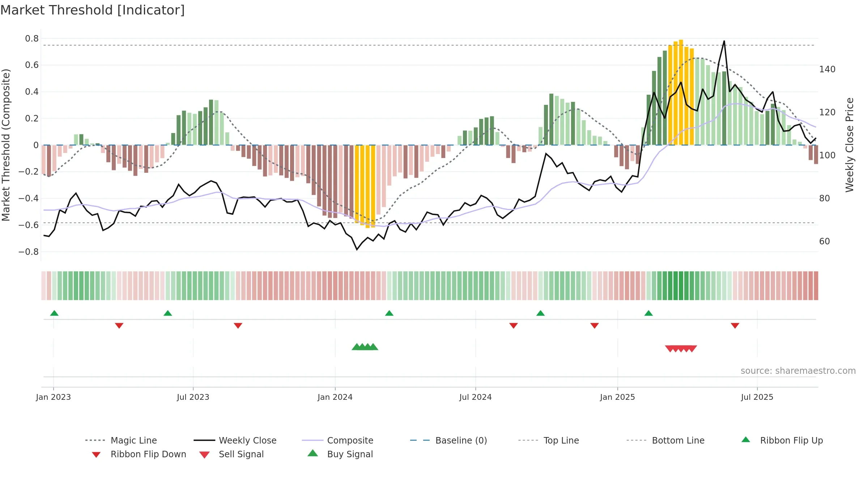Toggle the Composite legend entry
The image size is (868, 488).
tap(337, 440)
